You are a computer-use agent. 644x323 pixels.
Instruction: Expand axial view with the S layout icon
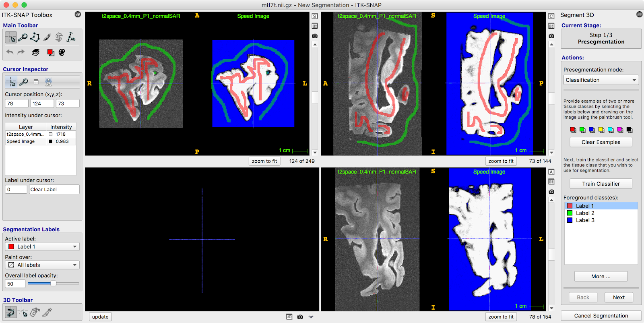[315, 16]
